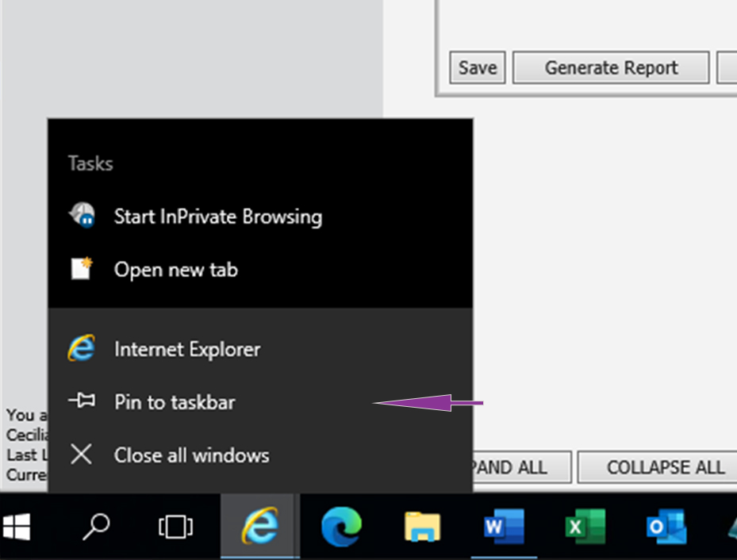Choose Start InPrivate Browsing task
737x560 pixels.
[260, 217]
